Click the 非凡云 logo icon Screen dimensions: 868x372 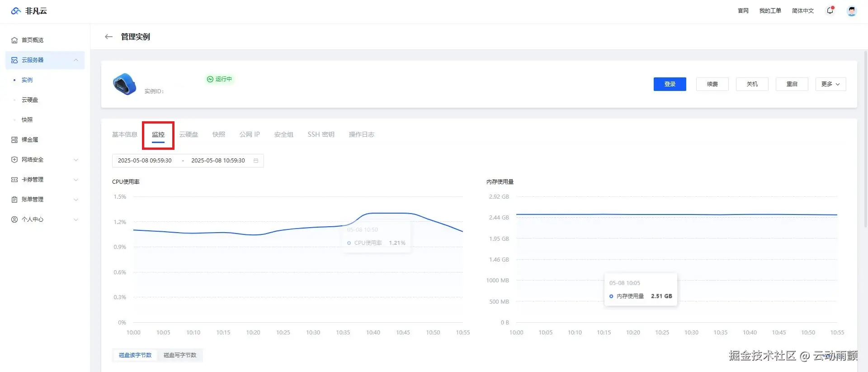[16, 11]
